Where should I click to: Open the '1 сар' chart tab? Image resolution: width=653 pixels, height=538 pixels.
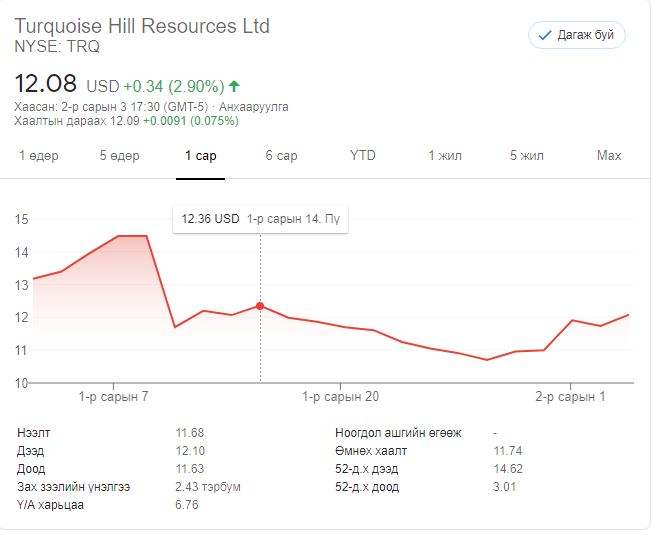click(x=201, y=156)
